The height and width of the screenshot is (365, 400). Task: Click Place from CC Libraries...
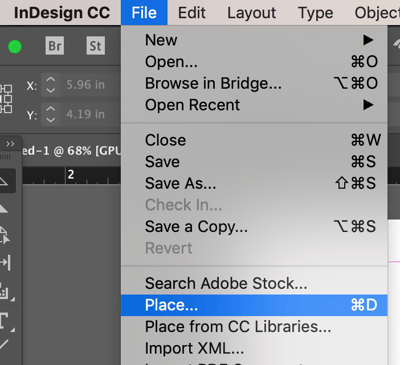point(254,327)
